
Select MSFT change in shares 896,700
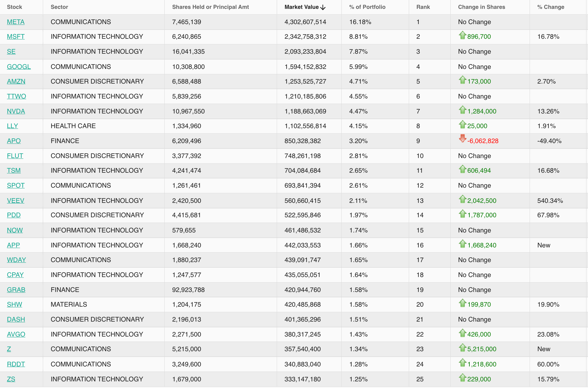pyautogui.click(x=479, y=37)
